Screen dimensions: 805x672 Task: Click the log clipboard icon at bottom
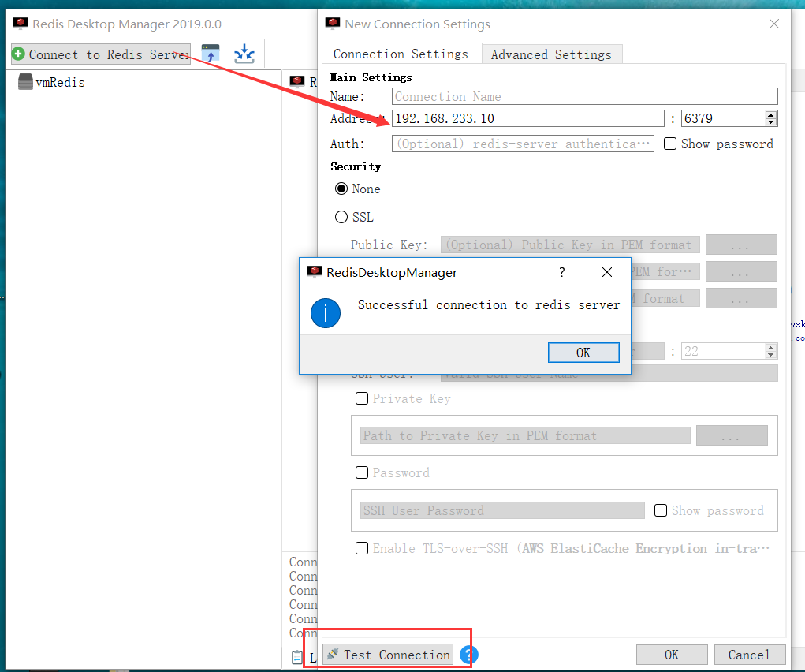point(297,657)
